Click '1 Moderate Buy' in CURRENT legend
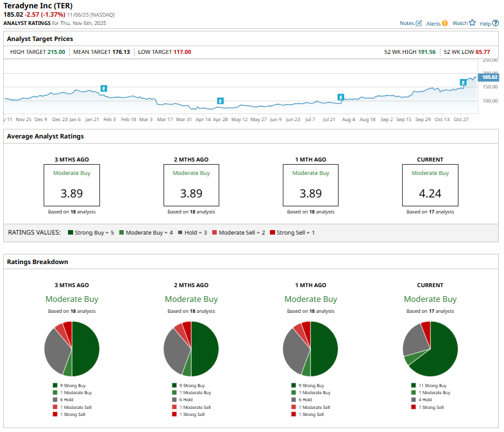 point(434,392)
